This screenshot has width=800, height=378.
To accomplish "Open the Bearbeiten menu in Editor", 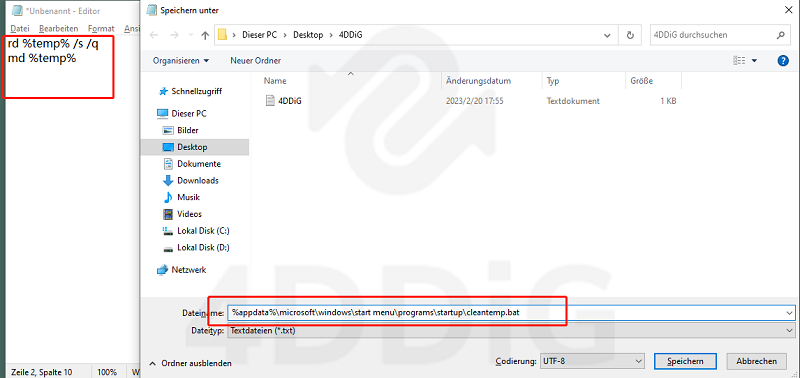I will point(59,29).
